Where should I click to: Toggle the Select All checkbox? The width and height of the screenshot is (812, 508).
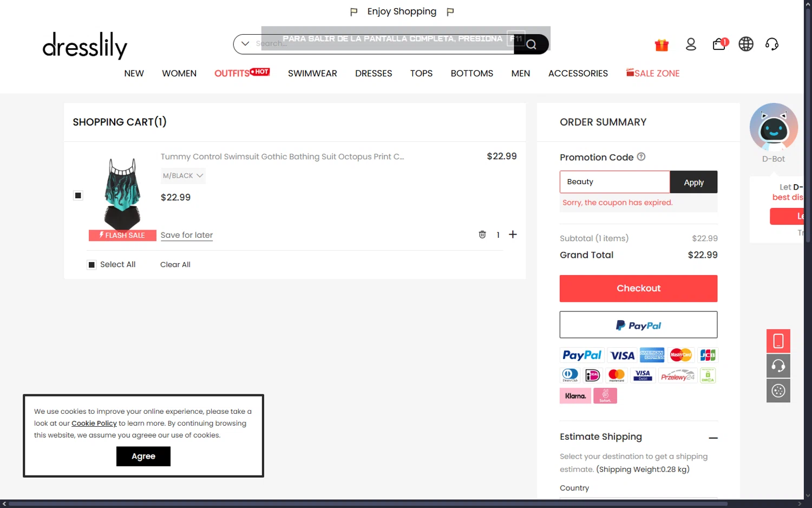[x=91, y=265]
